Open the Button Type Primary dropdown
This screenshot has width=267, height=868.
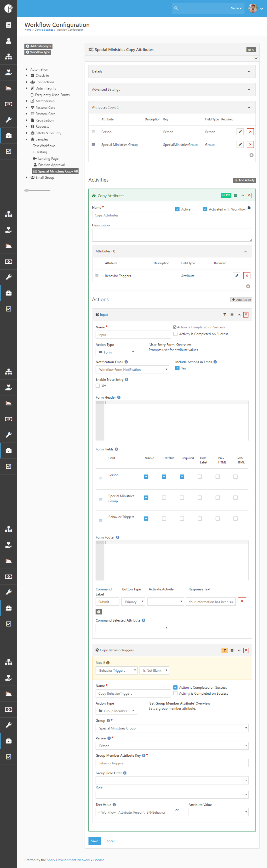click(133, 602)
